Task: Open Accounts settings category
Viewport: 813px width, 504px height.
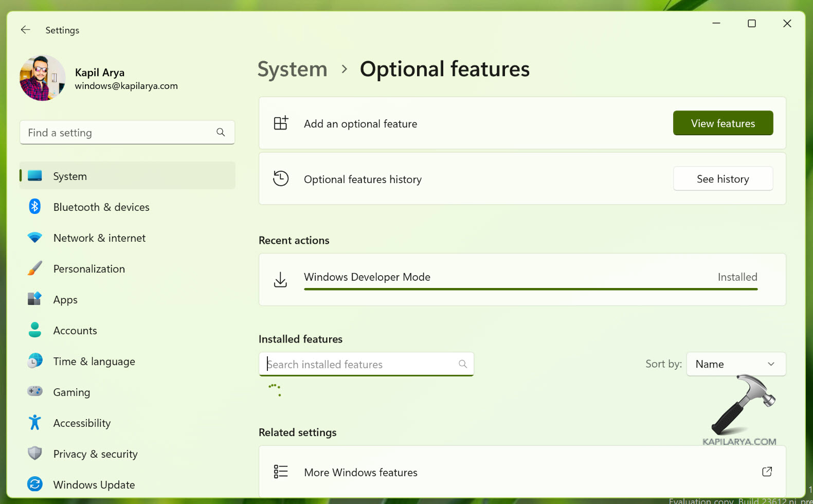Action: coord(75,331)
